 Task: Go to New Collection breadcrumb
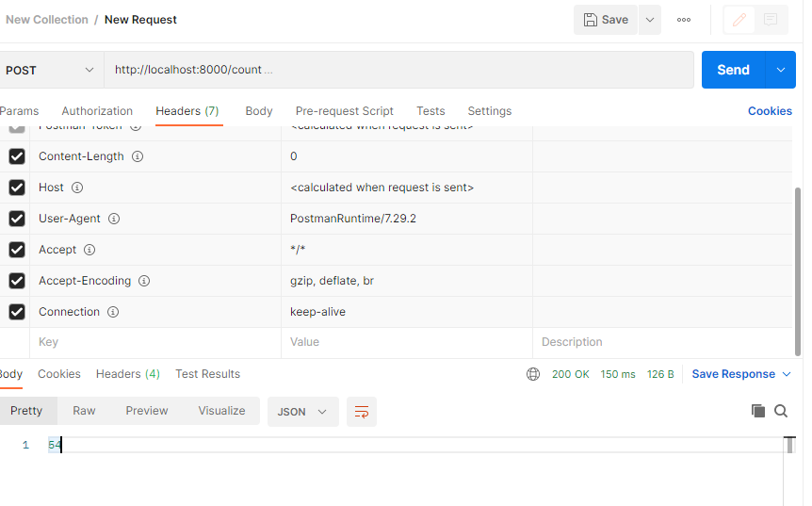pyautogui.click(x=47, y=20)
